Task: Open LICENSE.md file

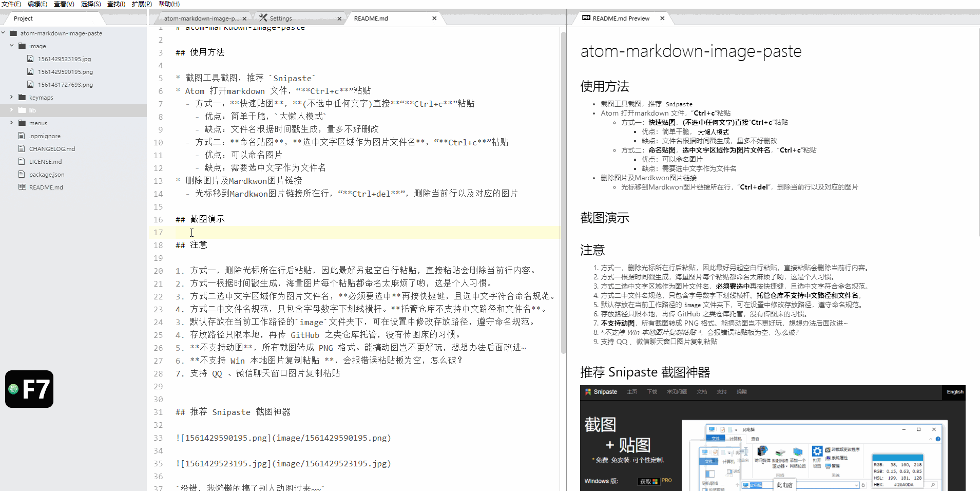Action: coord(45,162)
